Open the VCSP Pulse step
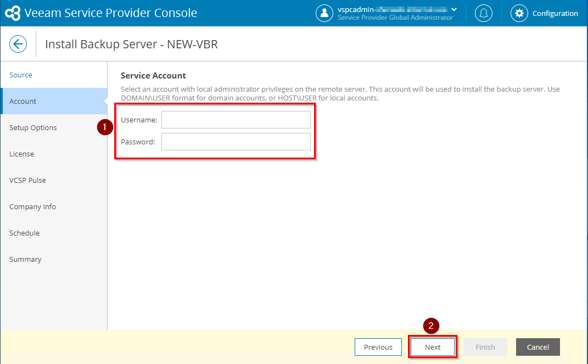Image resolution: width=588 pixels, height=364 pixels. click(x=54, y=180)
